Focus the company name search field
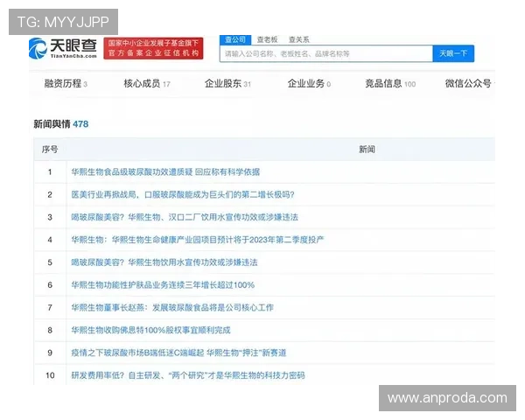 coord(326,53)
